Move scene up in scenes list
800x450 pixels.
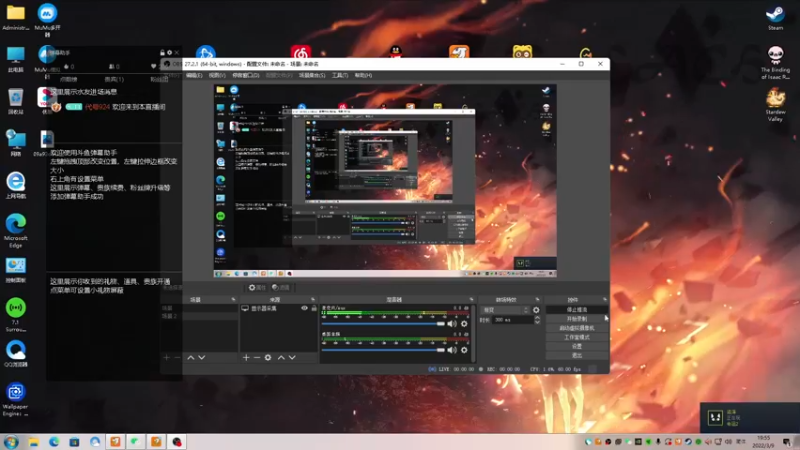click(x=190, y=358)
